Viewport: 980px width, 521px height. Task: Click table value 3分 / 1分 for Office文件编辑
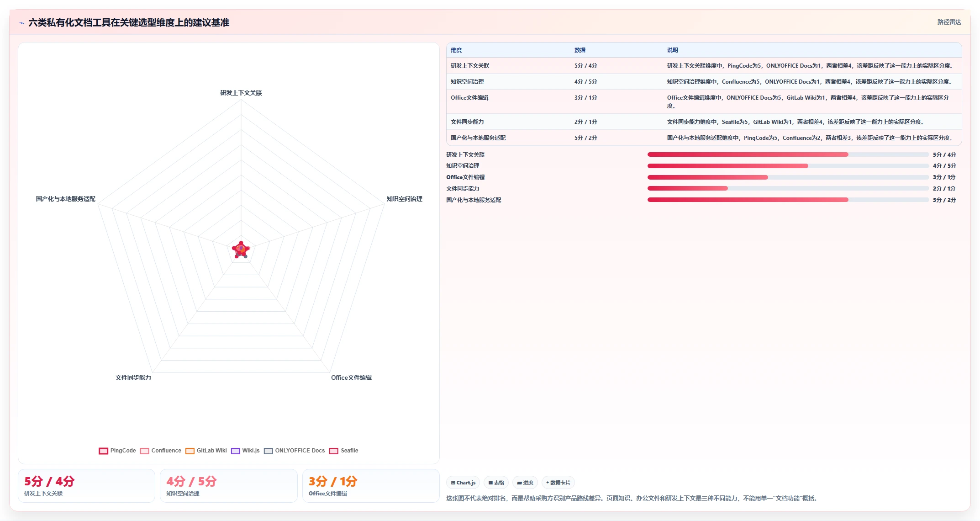click(x=586, y=98)
